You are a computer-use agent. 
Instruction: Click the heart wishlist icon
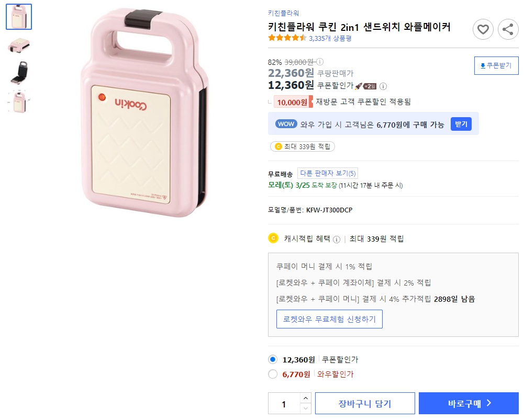(483, 29)
